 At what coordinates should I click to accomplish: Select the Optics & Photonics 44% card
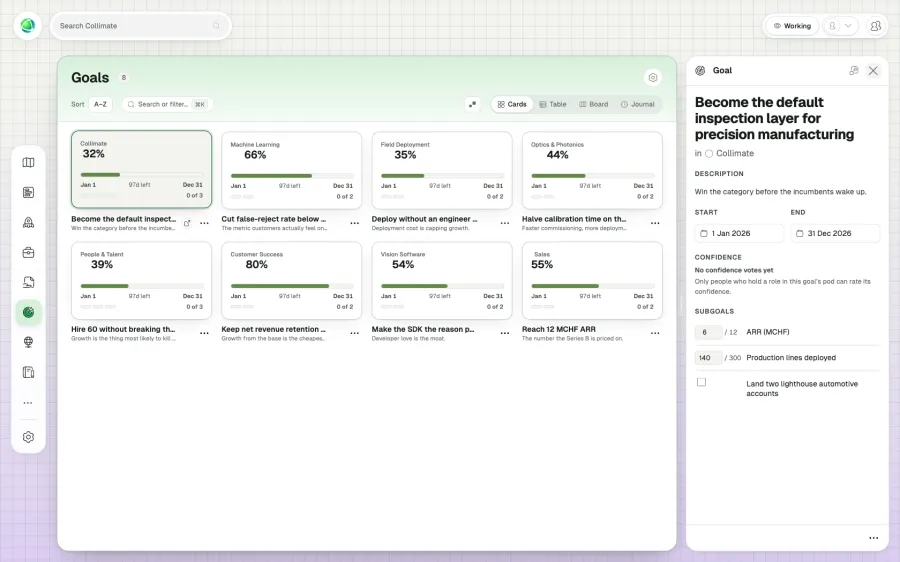(592, 170)
